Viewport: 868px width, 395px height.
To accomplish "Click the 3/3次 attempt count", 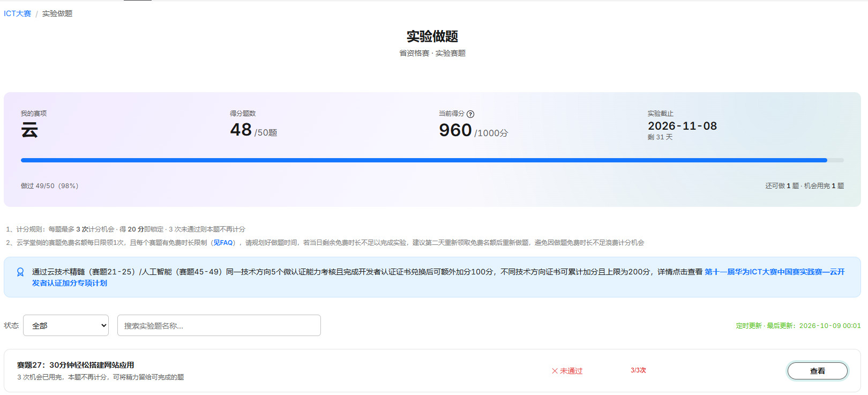I will [638, 370].
